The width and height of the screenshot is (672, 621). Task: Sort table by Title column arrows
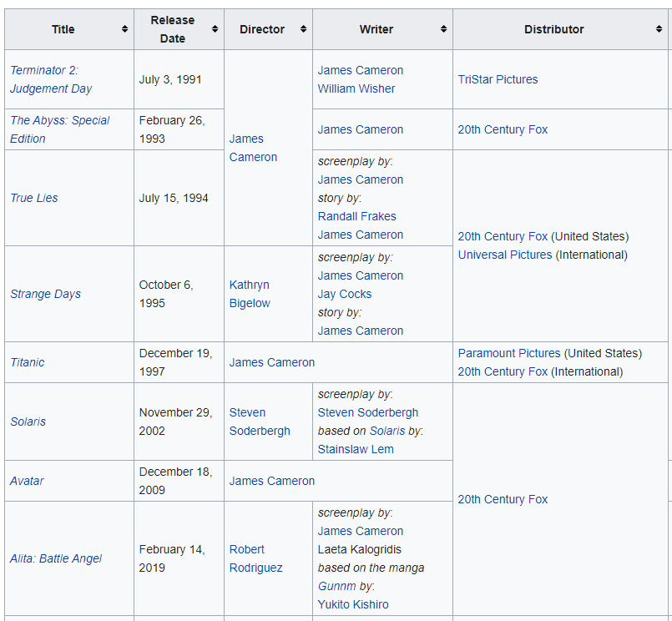pyautogui.click(x=124, y=29)
